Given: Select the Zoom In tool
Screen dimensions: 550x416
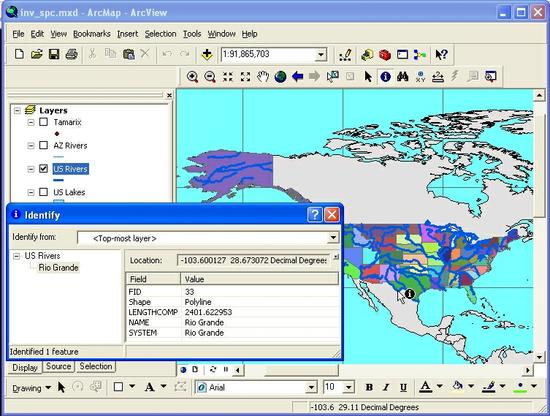Looking at the screenshot, I should 192,76.
